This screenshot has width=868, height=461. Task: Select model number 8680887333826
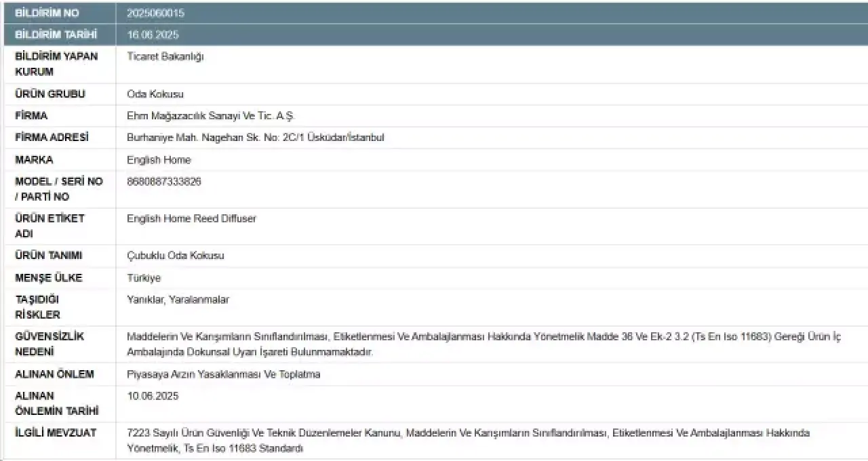point(164,182)
